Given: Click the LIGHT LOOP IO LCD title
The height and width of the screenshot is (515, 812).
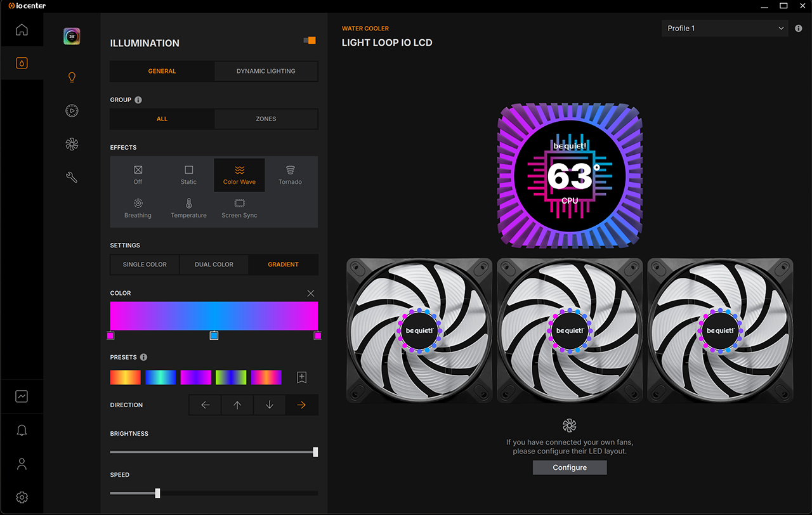Looking at the screenshot, I should (x=387, y=43).
